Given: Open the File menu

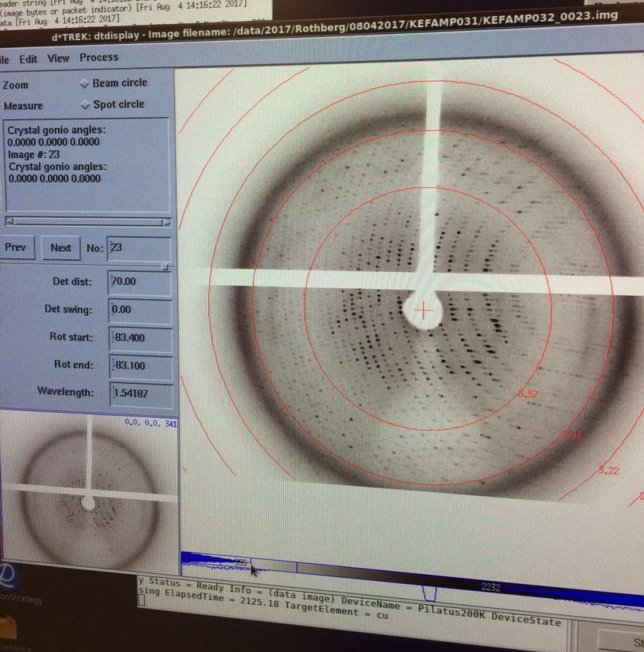Looking at the screenshot, I should click(x=4, y=58).
